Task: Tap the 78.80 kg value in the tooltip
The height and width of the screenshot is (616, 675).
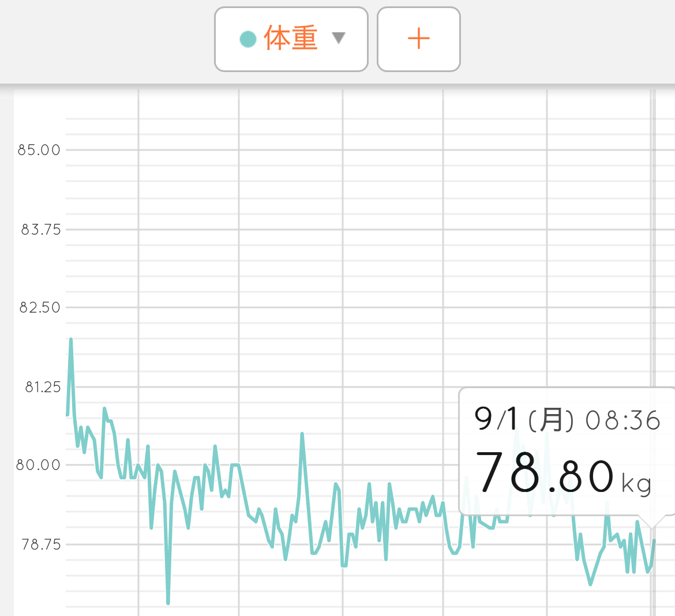Action: (563, 474)
